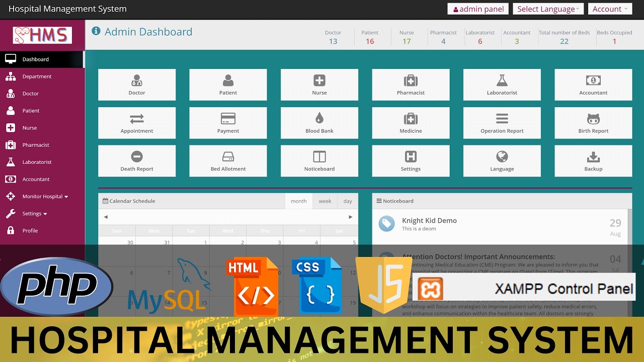Open the Payment tile
The width and height of the screenshot is (644, 362).
coord(228,123)
